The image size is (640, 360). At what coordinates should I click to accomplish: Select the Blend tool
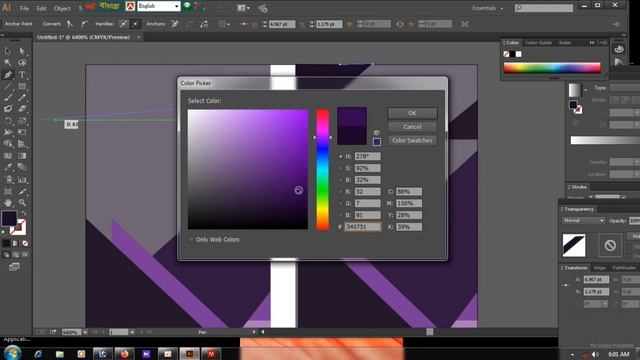(22, 167)
